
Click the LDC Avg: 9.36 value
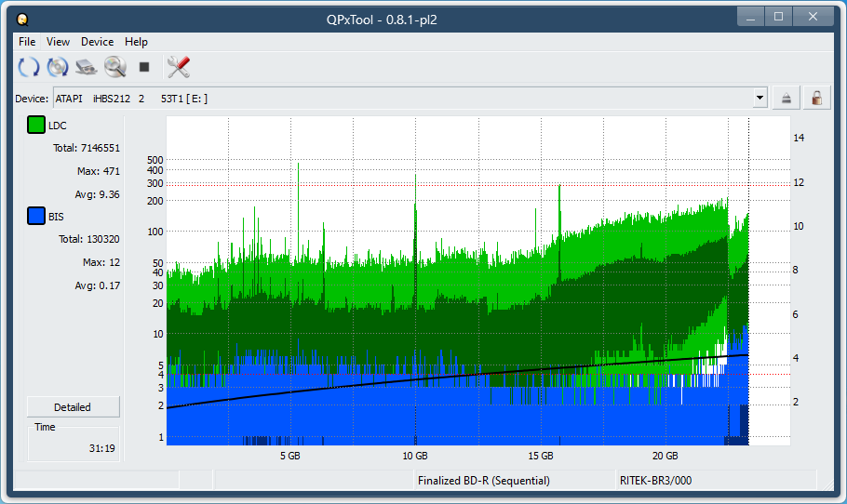click(97, 194)
